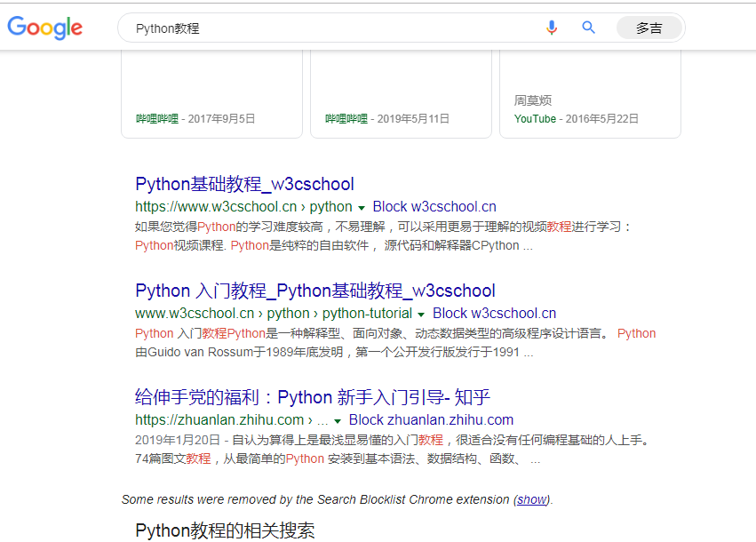Expand dropdown arrow after zhuanlan.zhihu.com URL
This screenshot has height=542, width=756.
pos(338,421)
